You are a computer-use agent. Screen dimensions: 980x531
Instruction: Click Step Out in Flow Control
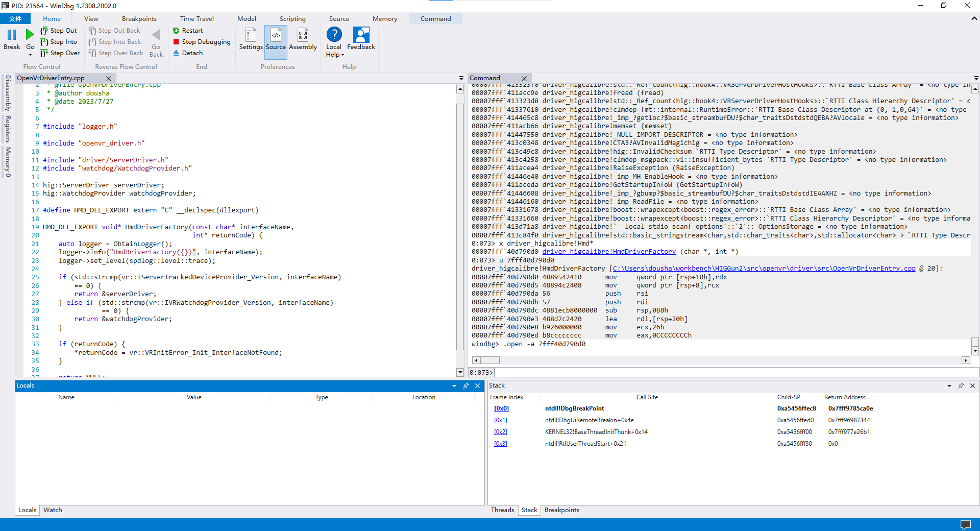pyautogui.click(x=59, y=31)
